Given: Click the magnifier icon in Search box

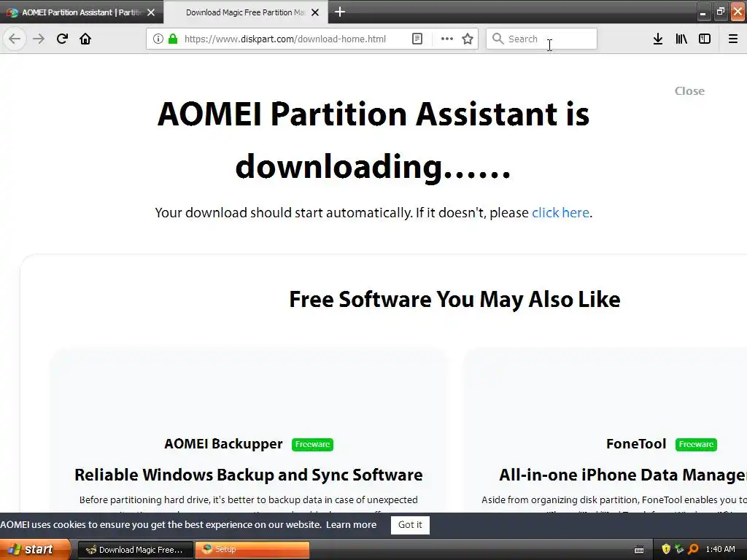Looking at the screenshot, I should (x=498, y=39).
